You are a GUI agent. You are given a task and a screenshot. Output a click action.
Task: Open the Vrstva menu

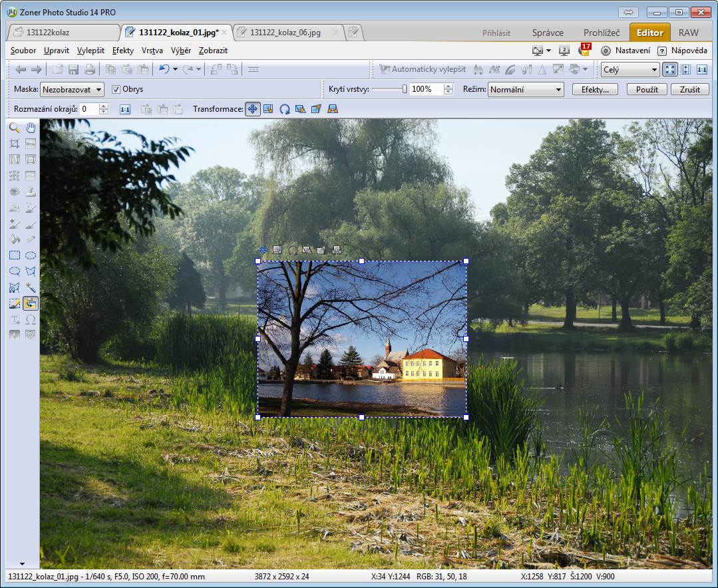pyautogui.click(x=152, y=51)
